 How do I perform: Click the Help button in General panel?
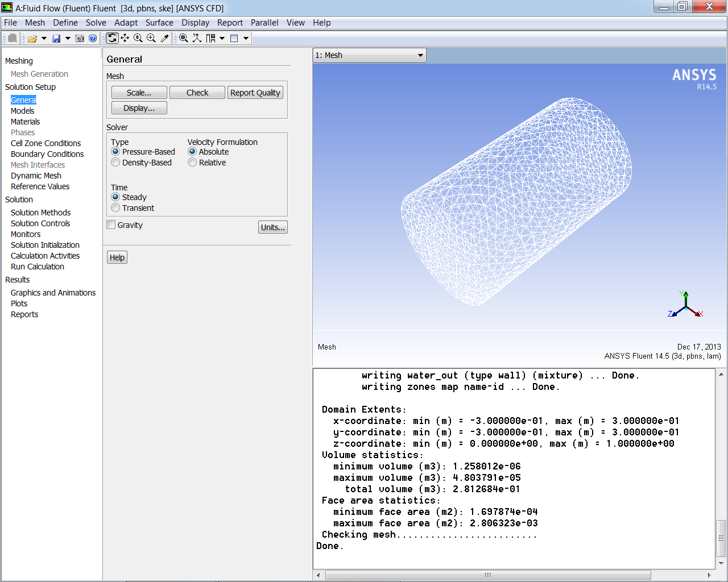117,257
